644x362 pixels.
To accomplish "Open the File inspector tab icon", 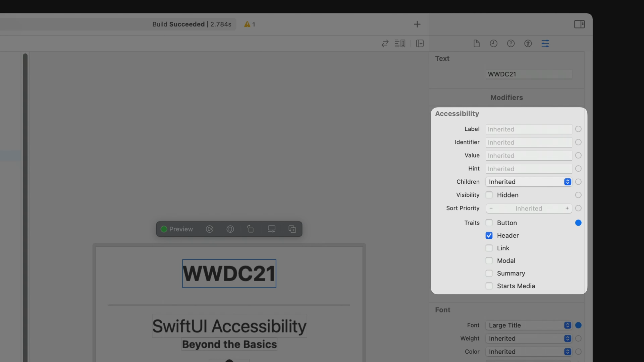I will [x=476, y=44].
